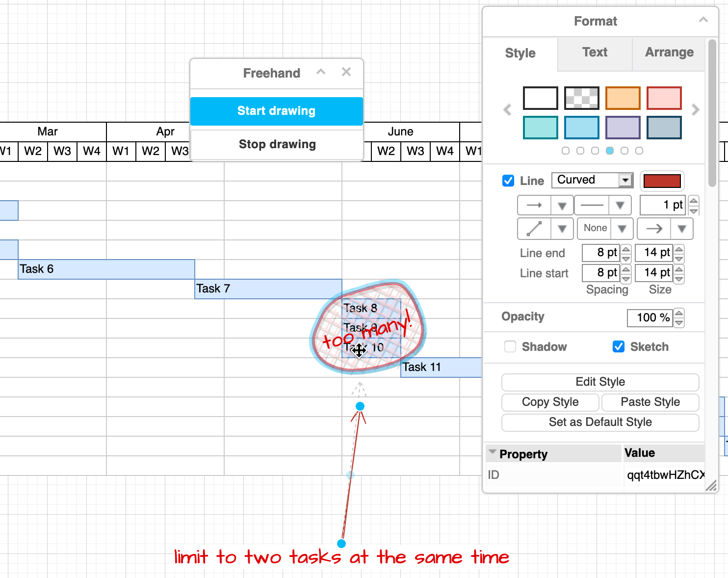Open the line end arrow style dropdown
728x578 pixels.
681,229
